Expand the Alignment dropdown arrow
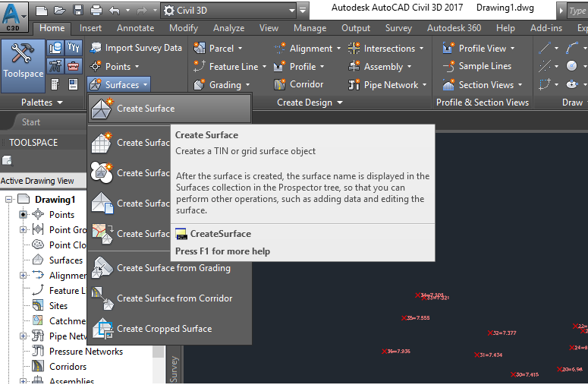This screenshot has height=385, width=588. 338,49
